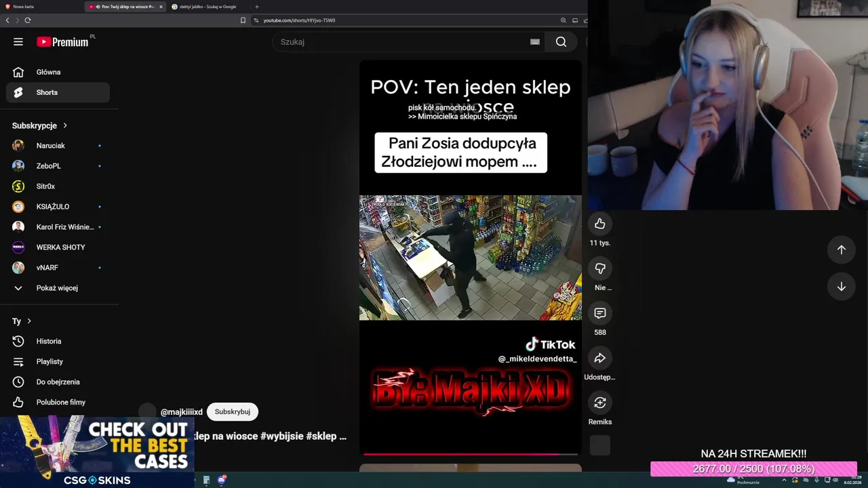Like the short with thumbs up
This screenshot has height=488, width=868.
pos(600,224)
